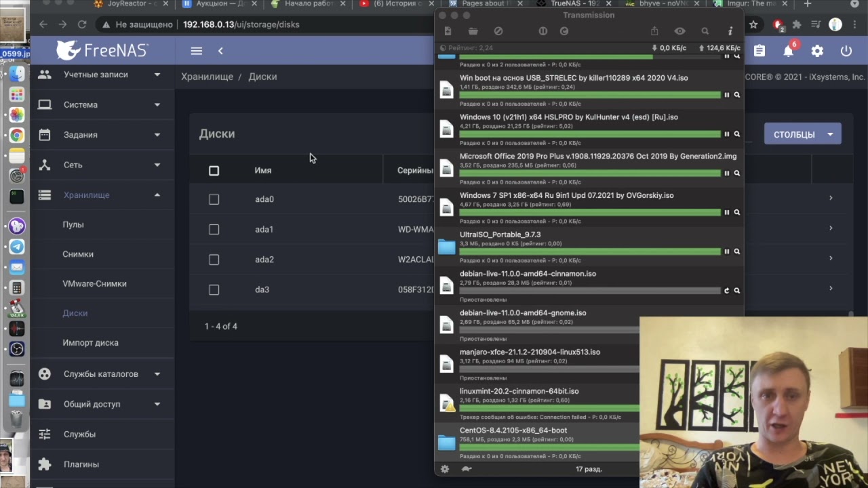Open FreeNAS notifications bell

point(789,51)
